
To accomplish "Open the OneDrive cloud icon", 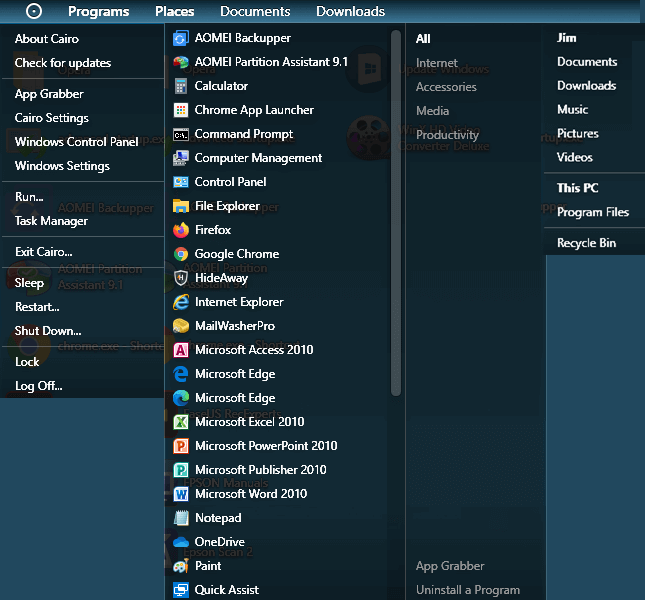I will pos(181,542).
